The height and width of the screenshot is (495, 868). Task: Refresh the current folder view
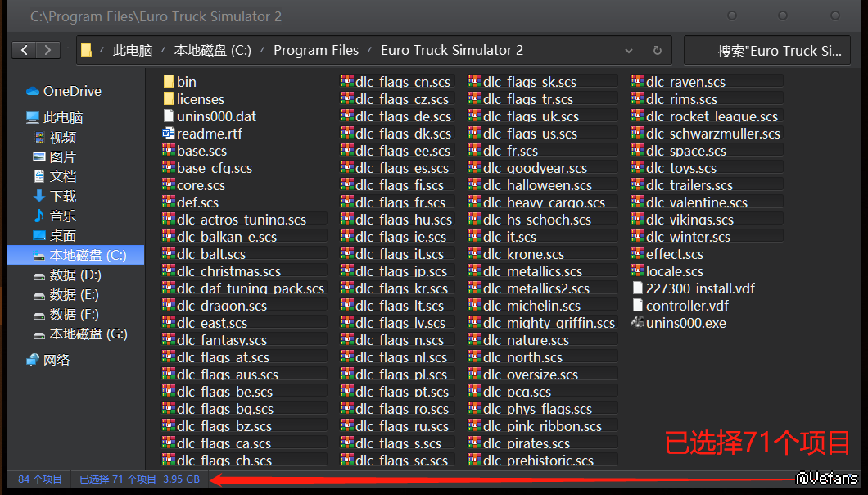coord(657,50)
